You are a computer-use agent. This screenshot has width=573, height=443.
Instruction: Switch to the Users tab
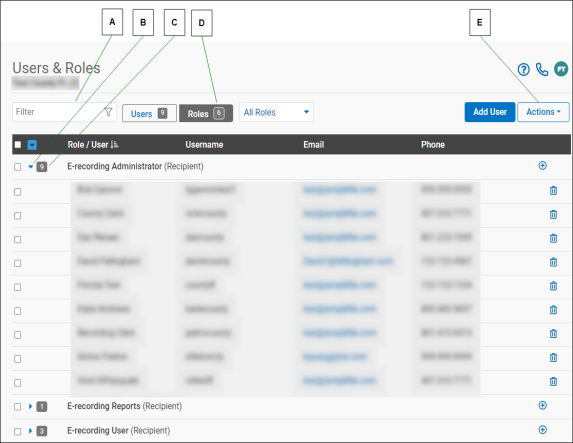click(149, 113)
